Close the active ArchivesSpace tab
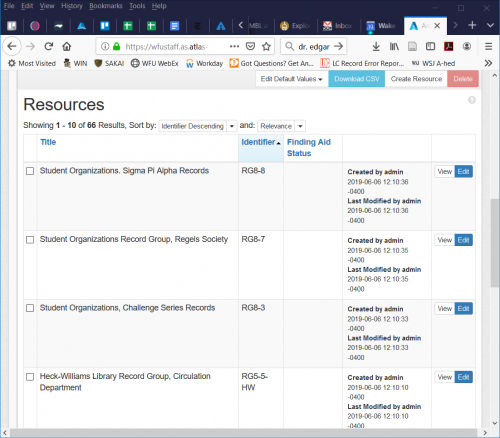This screenshot has height=438, width=500. pyautogui.click(x=437, y=26)
